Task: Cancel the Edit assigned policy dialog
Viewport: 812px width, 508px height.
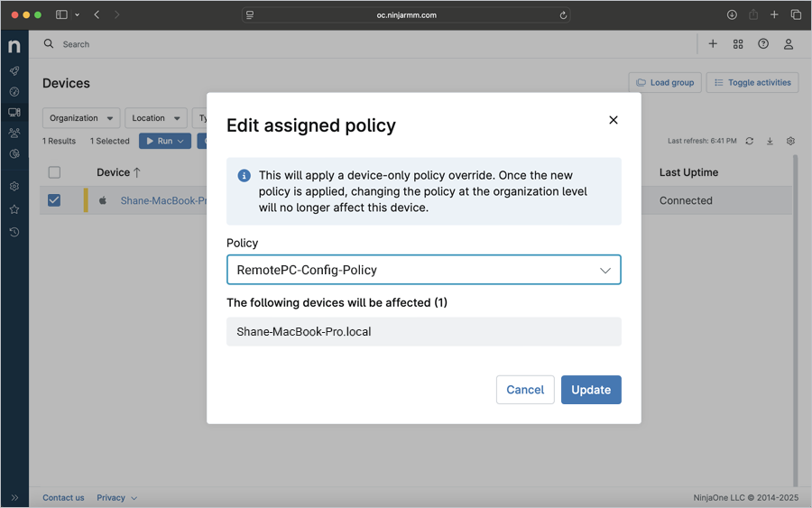Action: click(525, 390)
